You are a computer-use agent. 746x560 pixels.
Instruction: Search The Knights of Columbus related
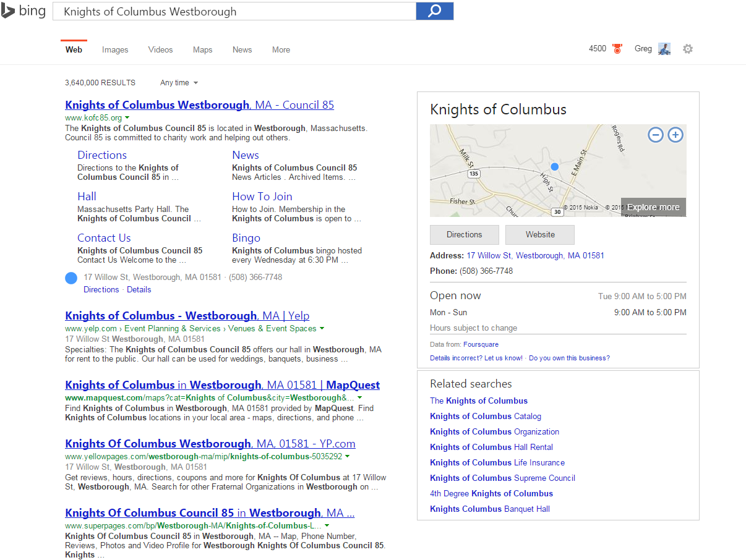pos(479,401)
